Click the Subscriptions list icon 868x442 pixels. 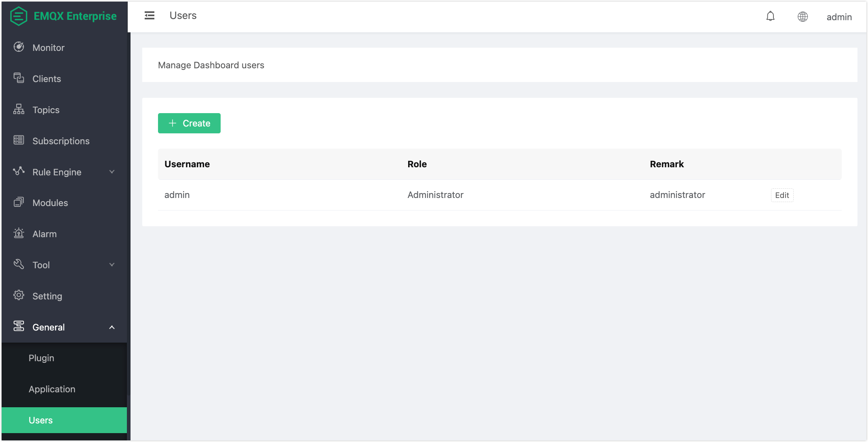point(19,140)
